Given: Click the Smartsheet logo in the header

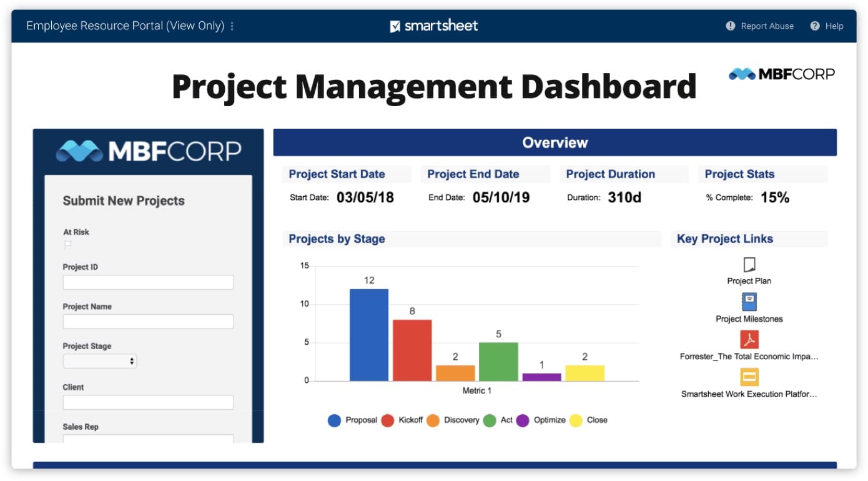Looking at the screenshot, I should tap(434, 26).
